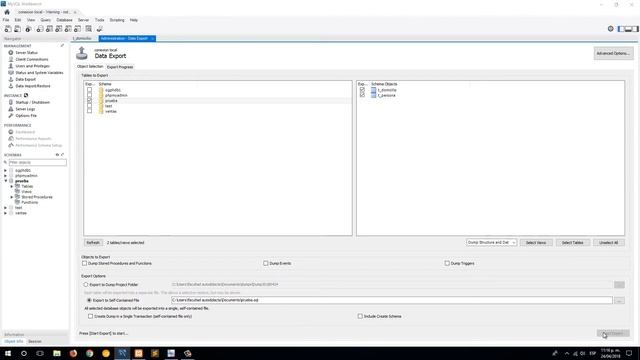
Task: Open Performance Reports
Action: (x=33, y=139)
